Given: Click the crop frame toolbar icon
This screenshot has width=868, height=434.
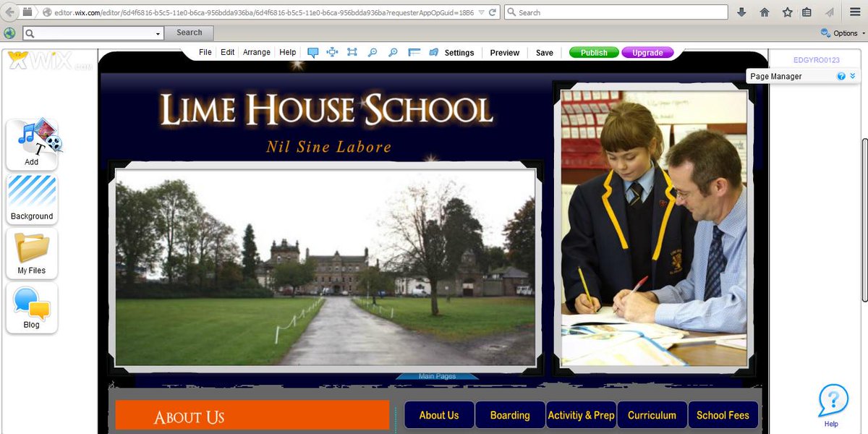Looking at the screenshot, I should coord(352,52).
